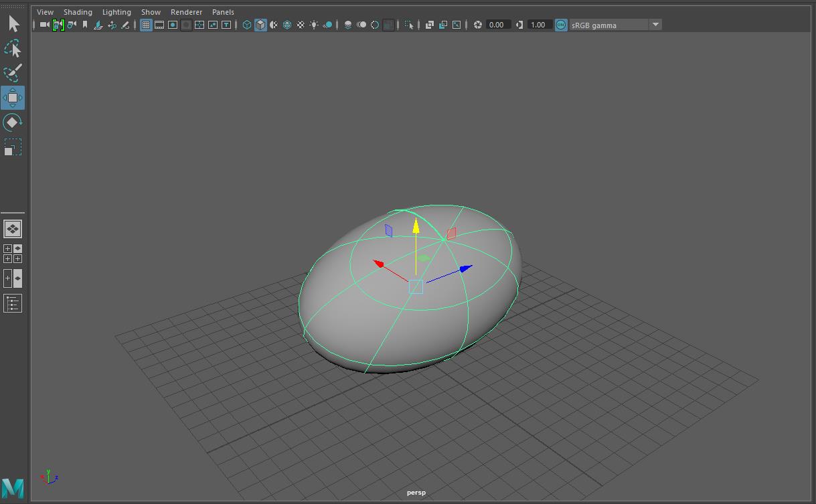Click the Isolate Select icon
Viewport: 816px width, 504px height.
(409, 25)
